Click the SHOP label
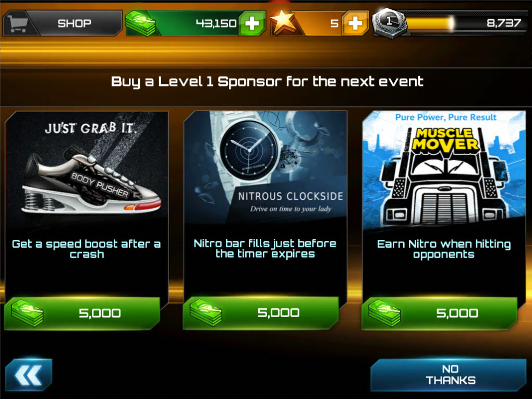Viewport: 532px width, 399px height. 74,23
